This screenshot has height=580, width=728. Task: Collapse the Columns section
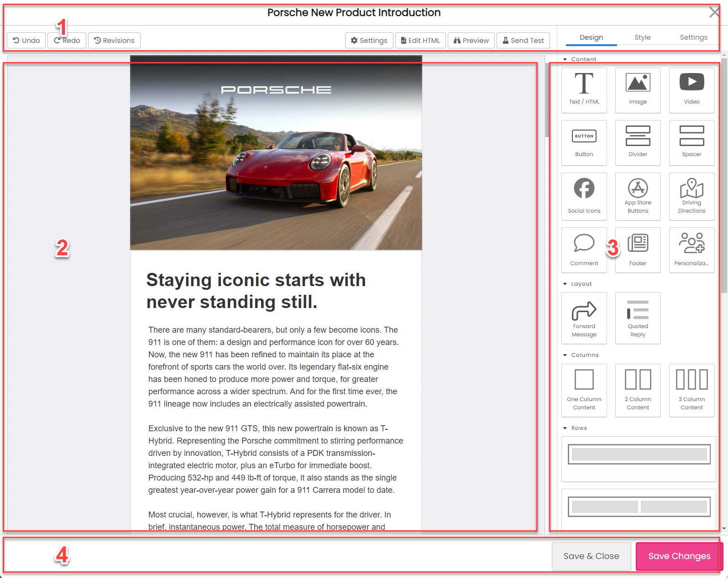(581, 355)
